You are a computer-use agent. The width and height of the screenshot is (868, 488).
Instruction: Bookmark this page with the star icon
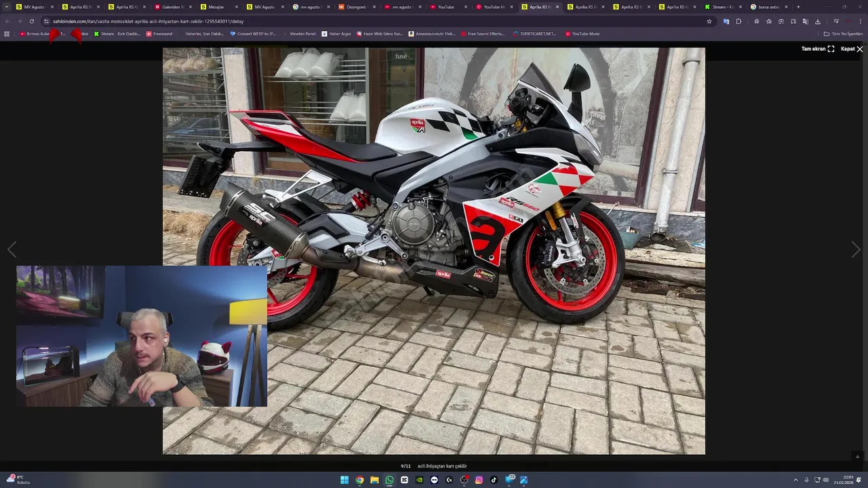click(x=709, y=21)
